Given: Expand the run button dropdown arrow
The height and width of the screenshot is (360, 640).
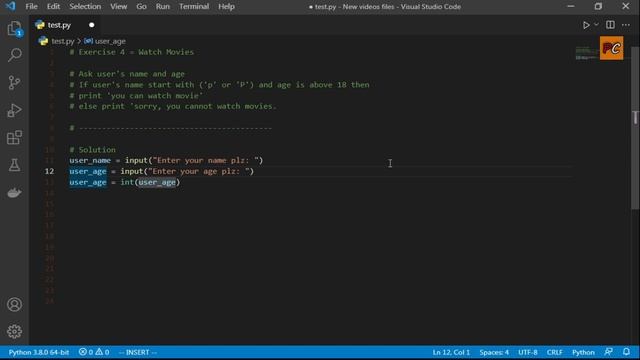Looking at the screenshot, I should click(x=596, y=25).
